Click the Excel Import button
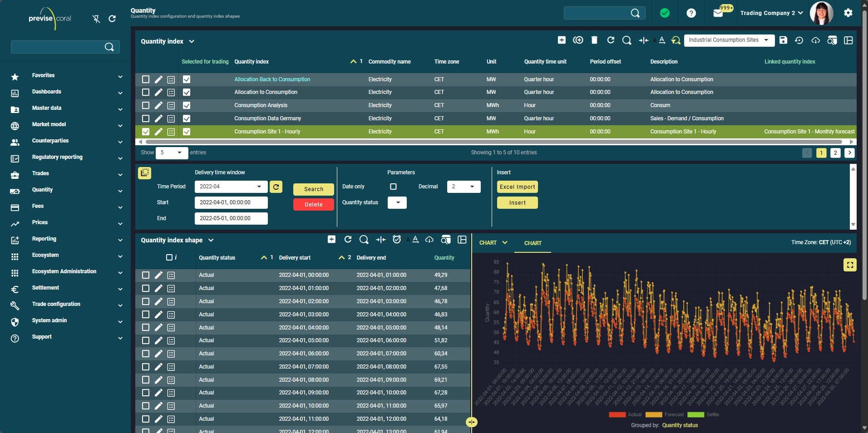 tap(517, 187)
